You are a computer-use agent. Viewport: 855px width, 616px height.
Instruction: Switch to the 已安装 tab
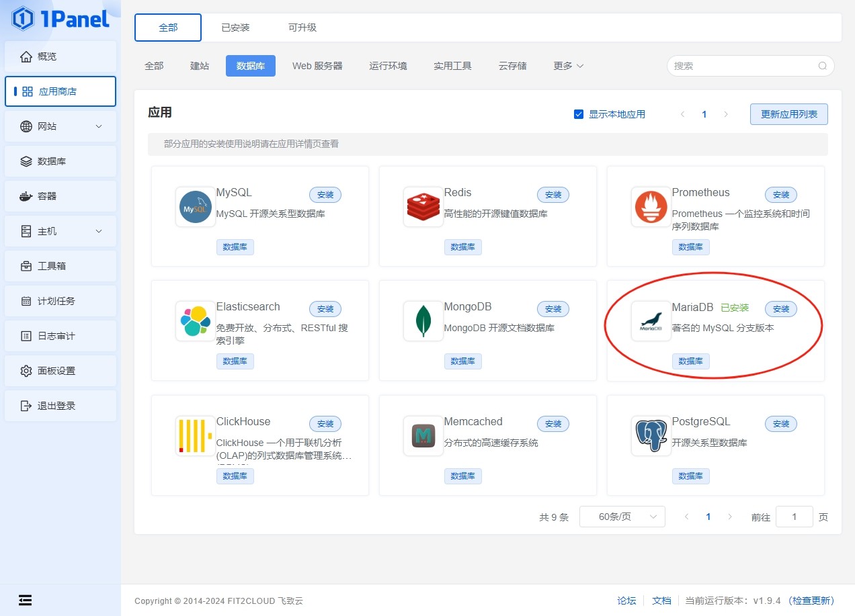[235, 28]
